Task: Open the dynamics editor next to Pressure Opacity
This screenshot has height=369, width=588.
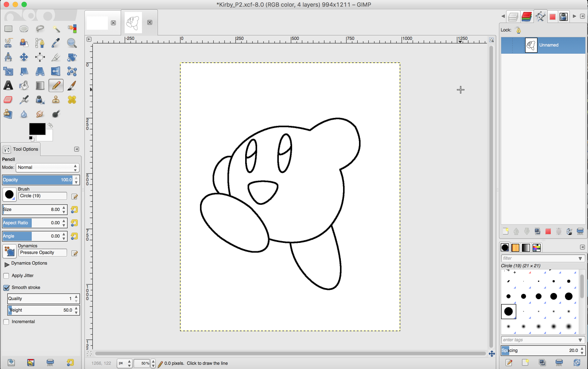Action: (75, 253)
